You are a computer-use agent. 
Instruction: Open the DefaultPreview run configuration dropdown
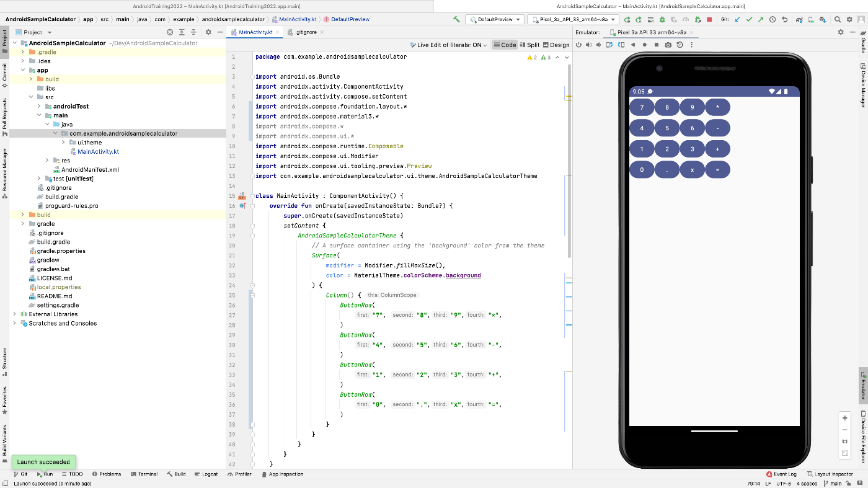(495, 19)
